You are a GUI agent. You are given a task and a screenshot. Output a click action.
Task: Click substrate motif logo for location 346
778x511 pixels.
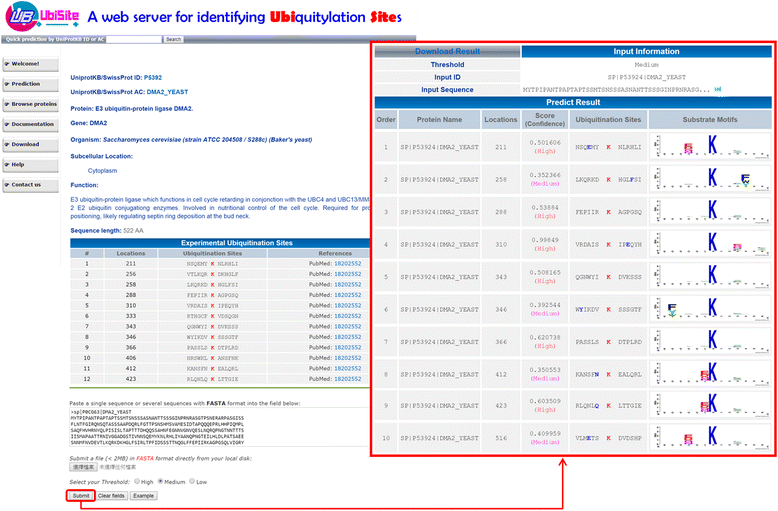click(x=710, y=309)
